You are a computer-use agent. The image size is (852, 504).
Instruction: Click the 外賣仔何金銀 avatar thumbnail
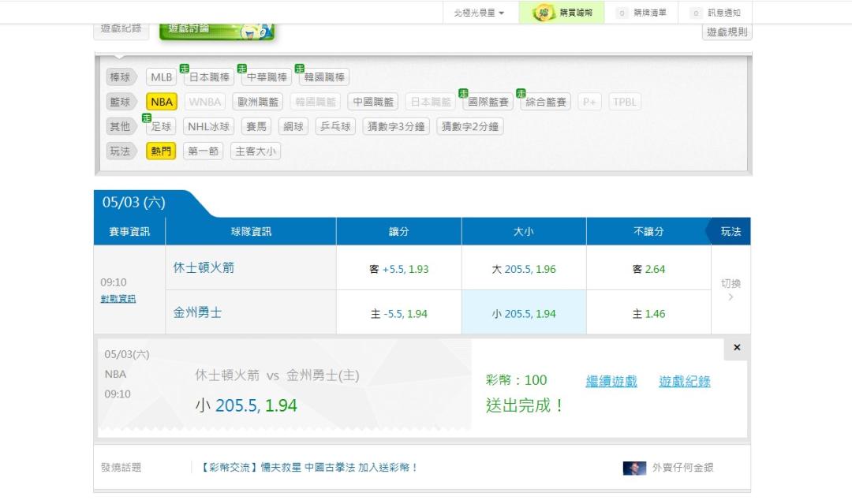(x=634, y=468)
